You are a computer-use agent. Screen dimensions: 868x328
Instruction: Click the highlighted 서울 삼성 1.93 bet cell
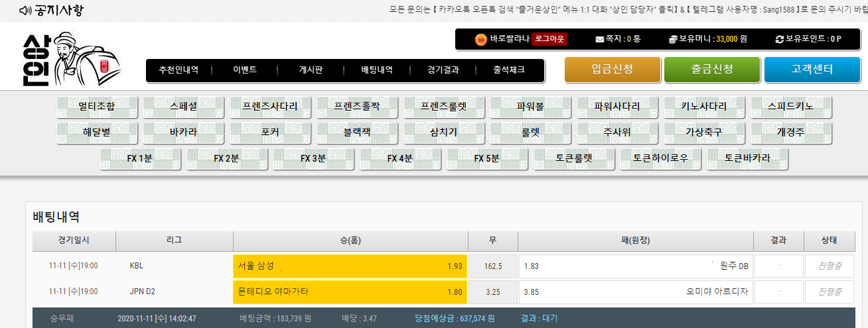click(350, 266)
